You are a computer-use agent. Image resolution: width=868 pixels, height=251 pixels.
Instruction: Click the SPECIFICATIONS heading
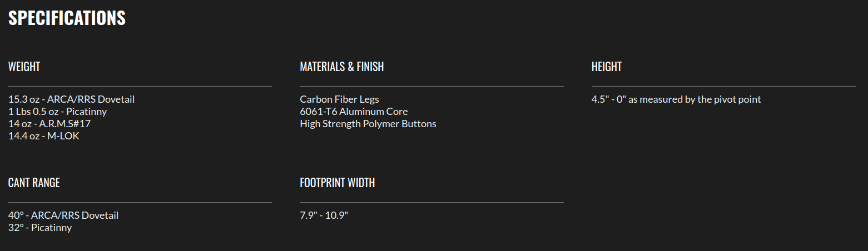(x=67, y=18)
